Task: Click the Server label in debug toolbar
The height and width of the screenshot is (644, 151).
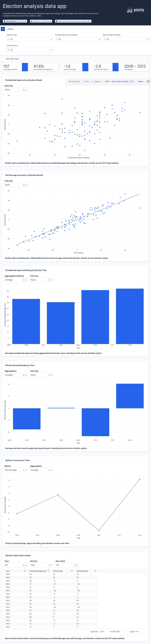Action: pyautogui.click(x=141, y=81)
